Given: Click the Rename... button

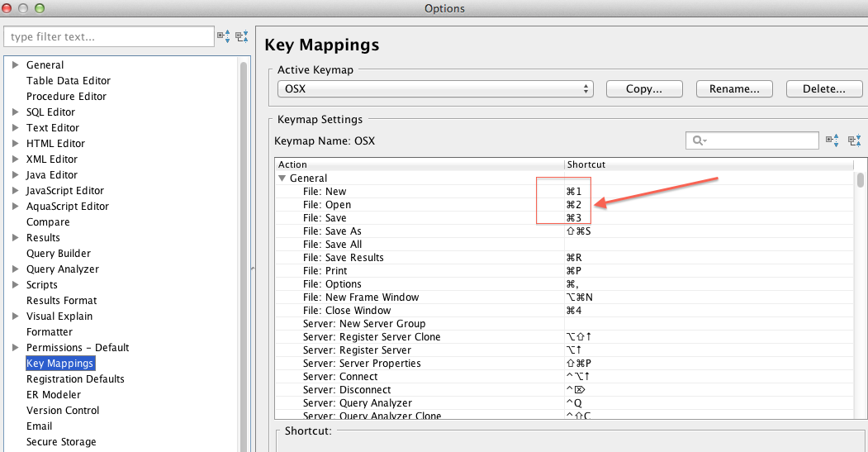Looking at the screenshot, I should click(734, 89).
